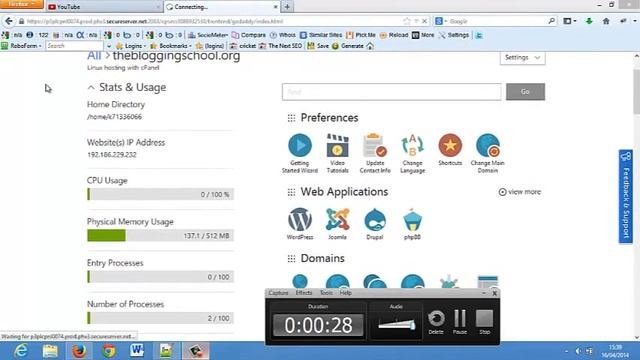Click the RoboForm Save button
The height and width of the screenshot is (360, 640).
(x=318, y=46)
